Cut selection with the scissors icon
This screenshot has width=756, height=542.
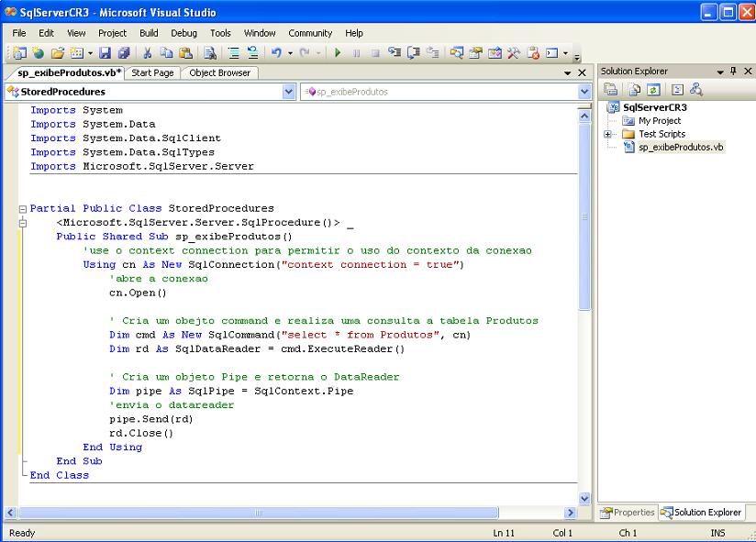point(148,52)
